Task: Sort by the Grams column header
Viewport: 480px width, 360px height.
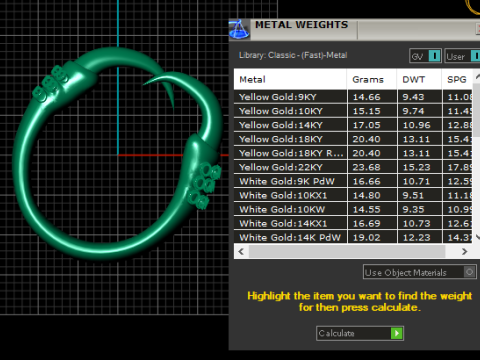Action: (372, 79)
